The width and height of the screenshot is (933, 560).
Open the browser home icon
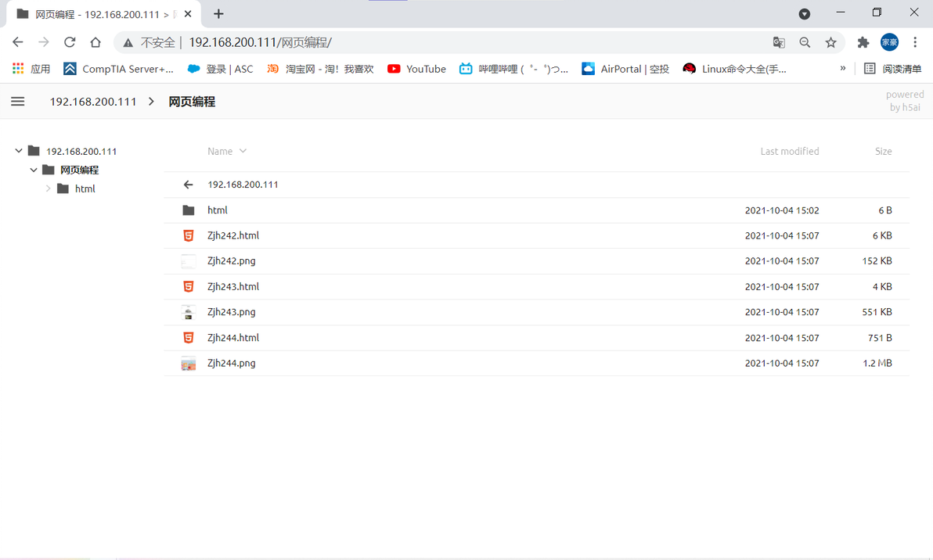tap(95, 42)
